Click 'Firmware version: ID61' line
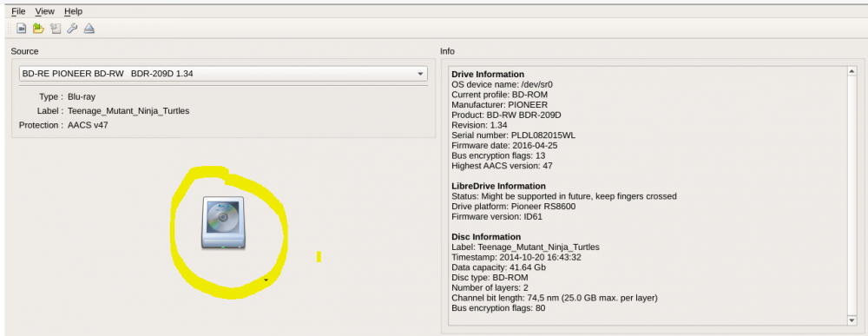Screen dimensions: 868x336 point(497,216)
